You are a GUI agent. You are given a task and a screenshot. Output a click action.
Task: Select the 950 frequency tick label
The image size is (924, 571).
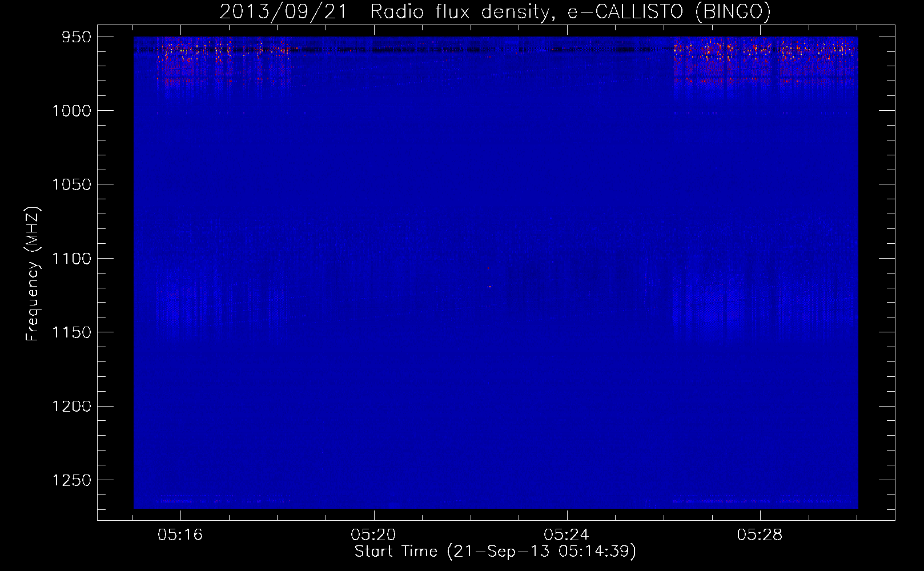click(77, 37)
